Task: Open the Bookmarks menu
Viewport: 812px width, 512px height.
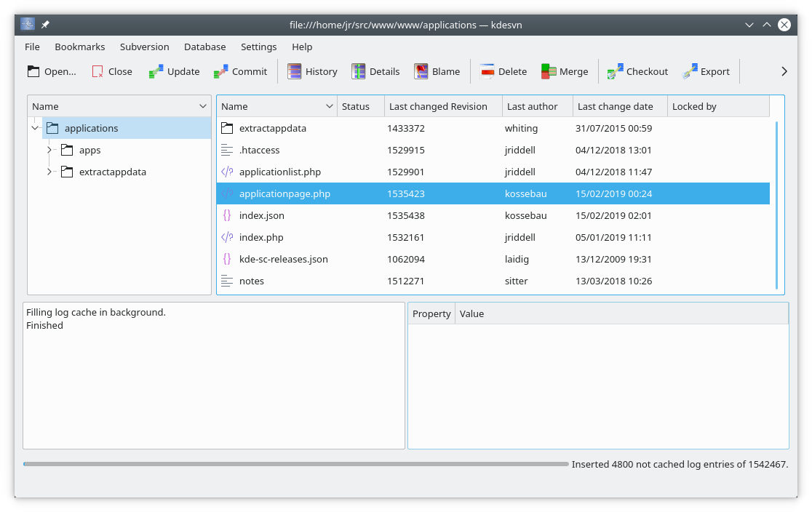Action: 80,47
